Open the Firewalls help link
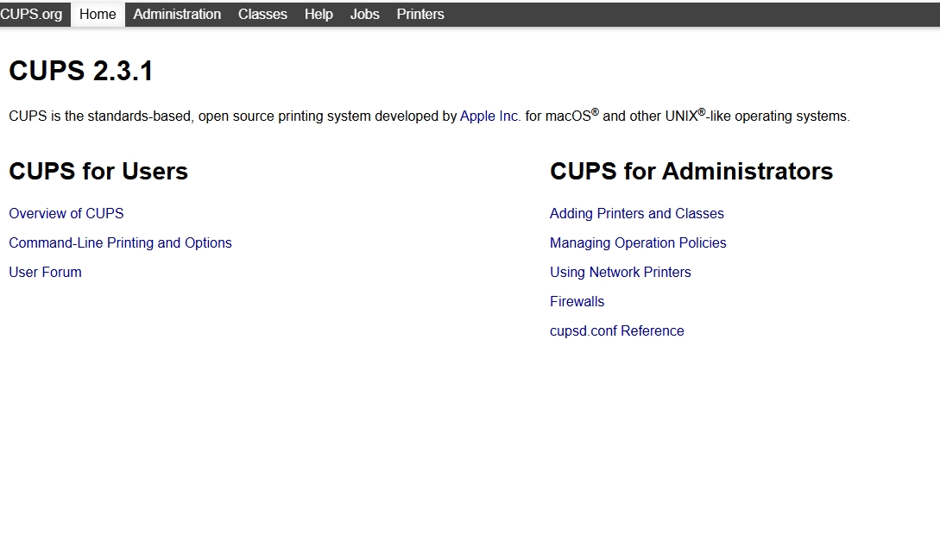This screenshot has width=940, height=560. [577, 302]
